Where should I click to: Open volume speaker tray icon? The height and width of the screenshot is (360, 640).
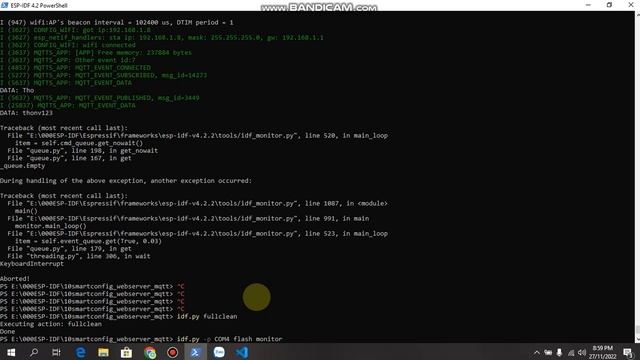pos(582,353)
